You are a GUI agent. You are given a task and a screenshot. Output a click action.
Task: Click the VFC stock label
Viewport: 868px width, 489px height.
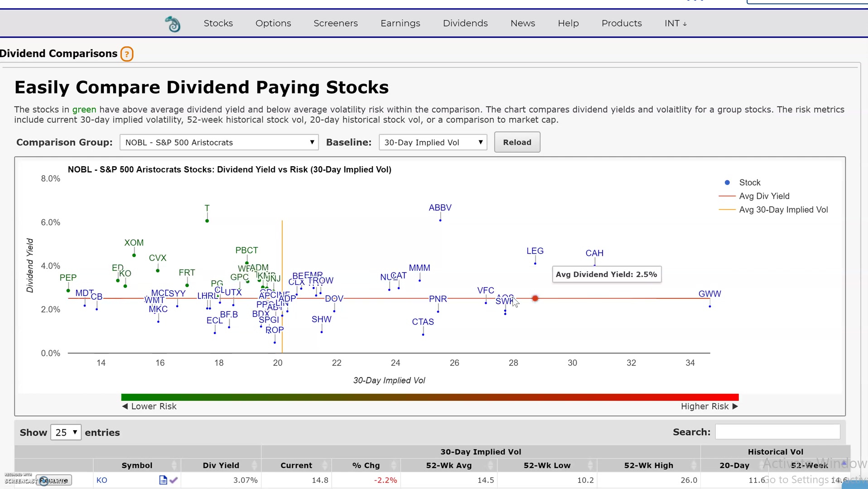point(486,290)
